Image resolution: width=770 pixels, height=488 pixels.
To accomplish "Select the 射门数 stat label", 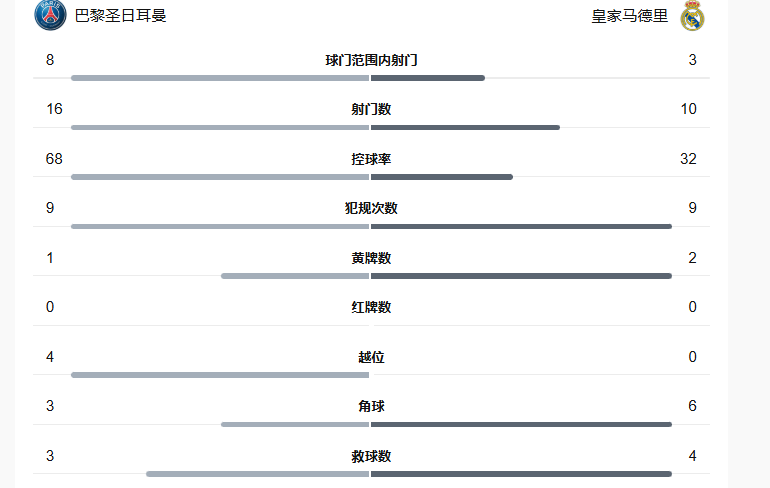I will click(x=371, y=109).
